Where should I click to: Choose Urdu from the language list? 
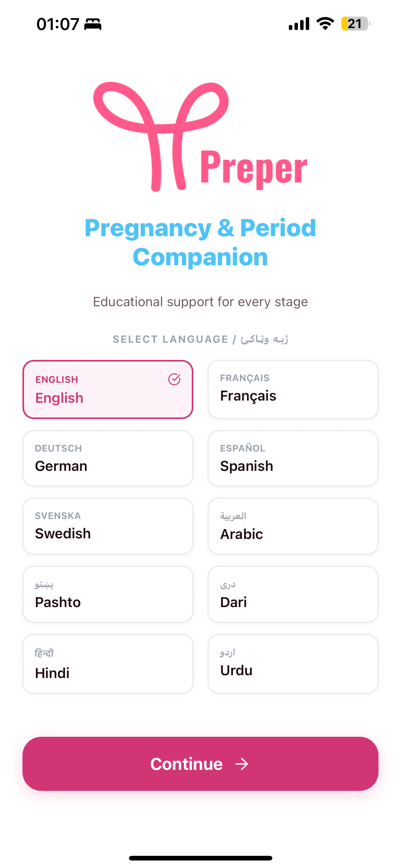[x=293, y=663]
